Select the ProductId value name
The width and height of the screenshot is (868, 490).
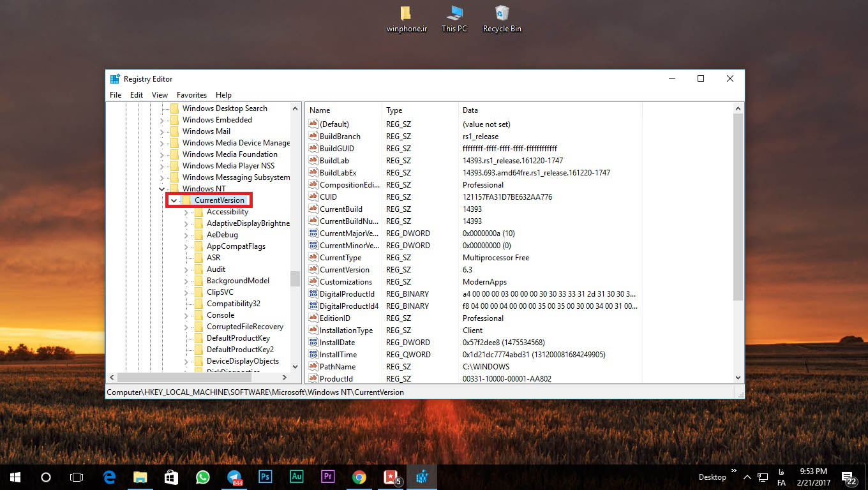[336, 378]
